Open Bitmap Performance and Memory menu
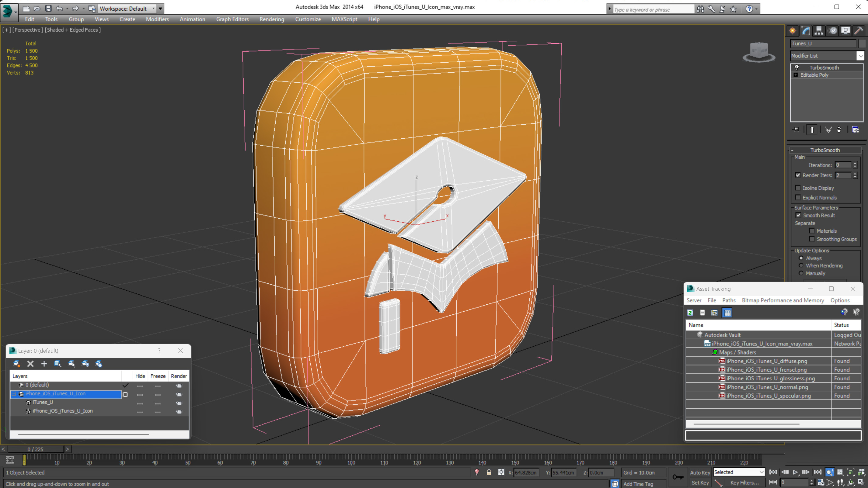Image resolution: width=868 pixels, height=488 pixels. click(x=783, y=300)
